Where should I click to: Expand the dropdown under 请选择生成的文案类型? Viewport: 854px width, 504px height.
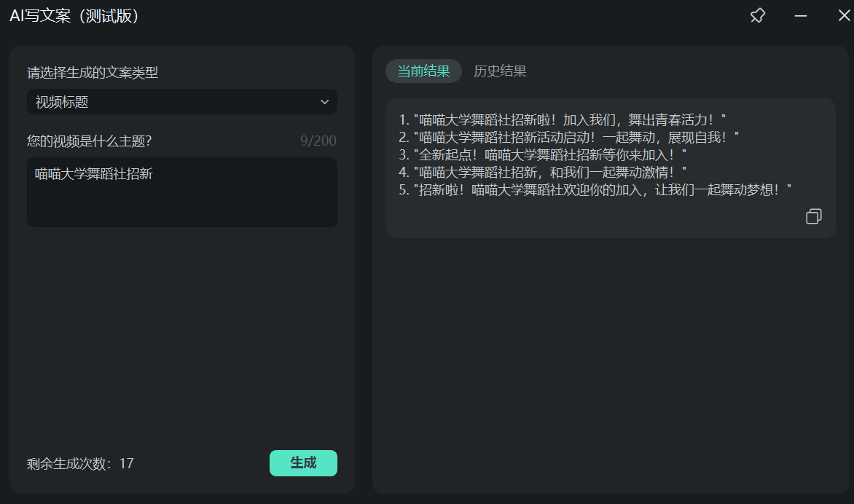pos(181,102)
